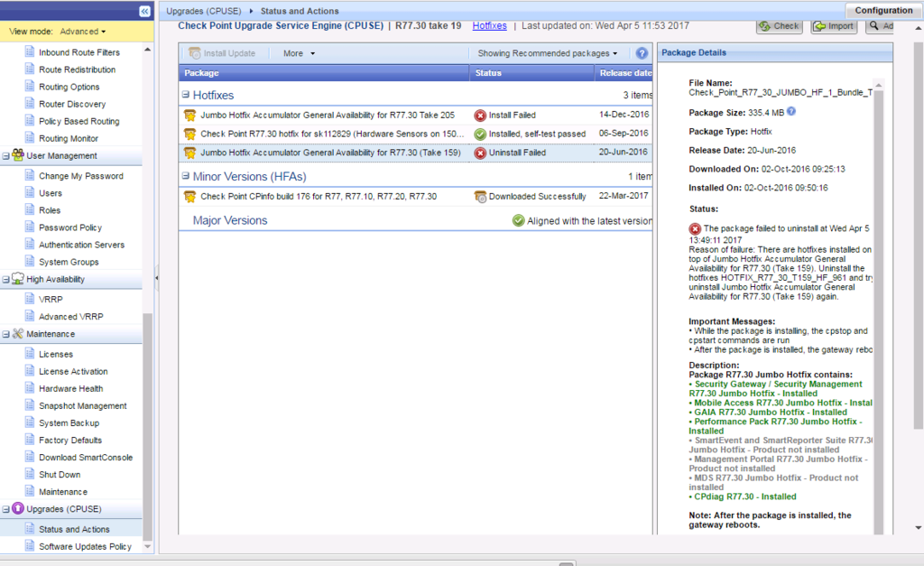
Task: Click the Major Versions green check icon
Action: pyautogui.click(x=519, y=220)
